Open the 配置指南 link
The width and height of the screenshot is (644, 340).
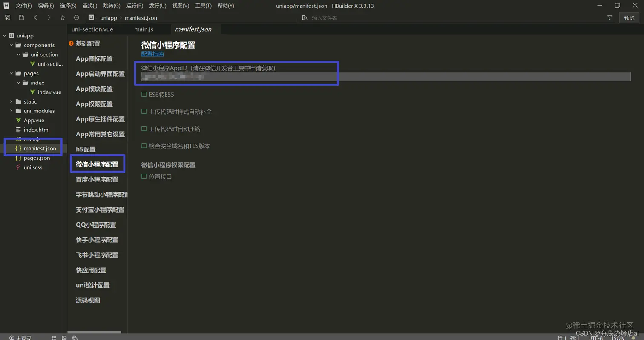coord(152,54)
